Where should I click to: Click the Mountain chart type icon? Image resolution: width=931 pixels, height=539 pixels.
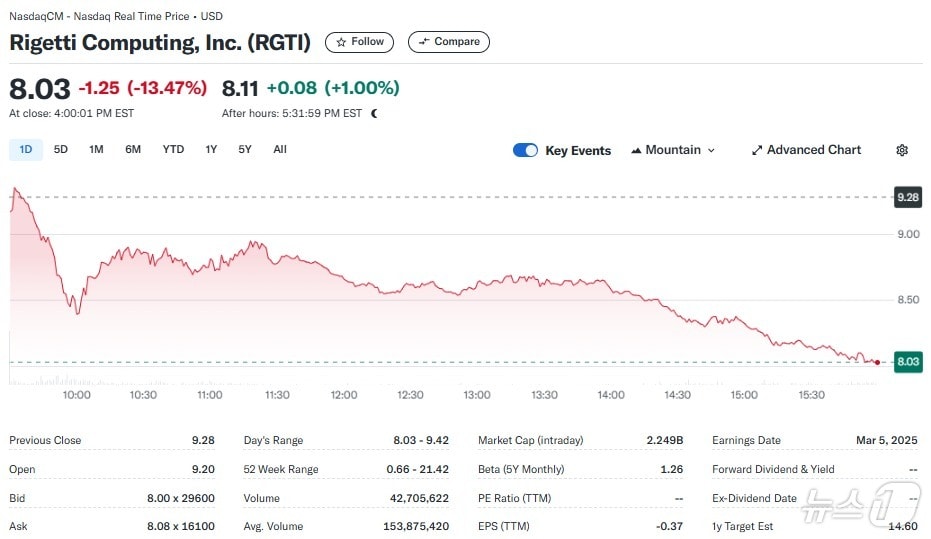pos(636,150)
